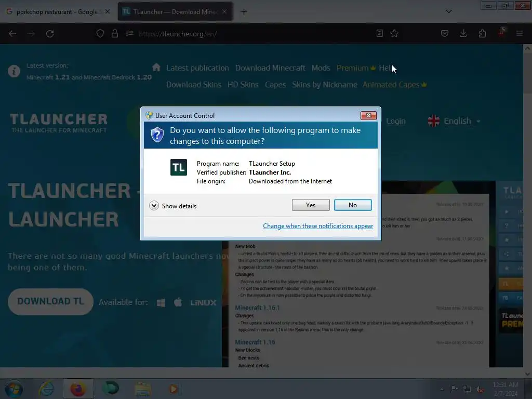Screen dimensions: 532x399
Task: Open the Firefox hamburger menu
Action: point(520,33)
